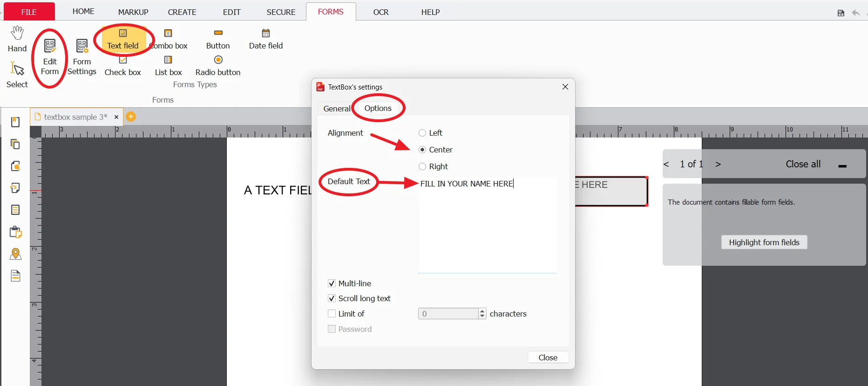Activate the Select tool

(x=17, y=75)
